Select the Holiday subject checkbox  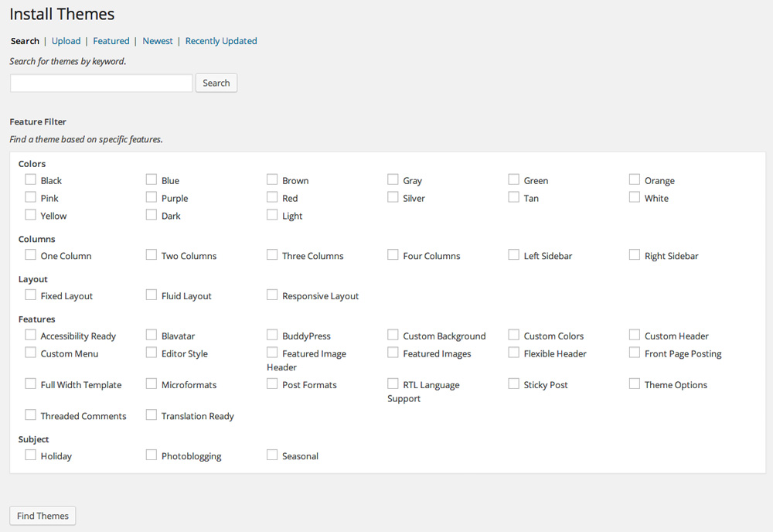30,455
